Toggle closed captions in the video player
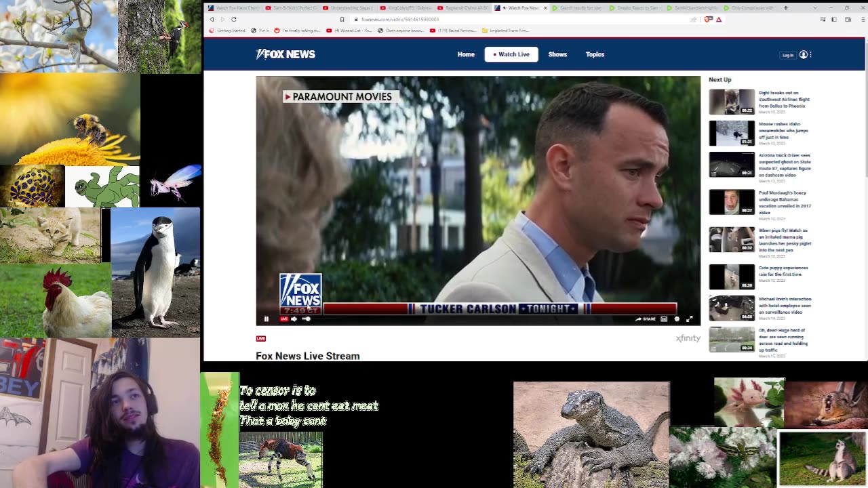This screenshot has width=868, height=488. (664, 319)
